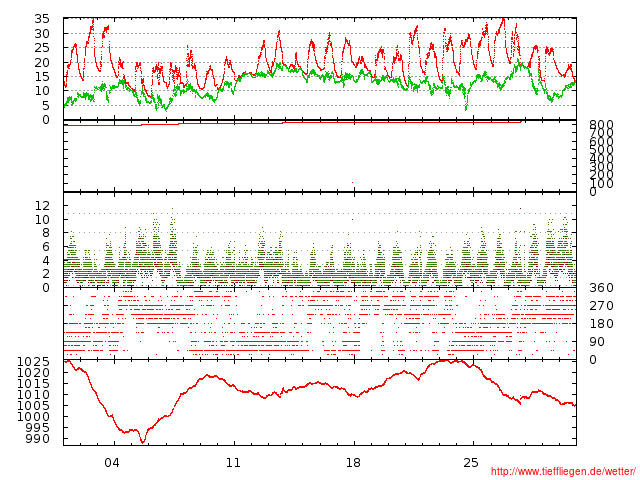This screenshot has height=480, width=640.
Task: Click the "6" label on the wind speed axis
Action: tap(45, 247)
